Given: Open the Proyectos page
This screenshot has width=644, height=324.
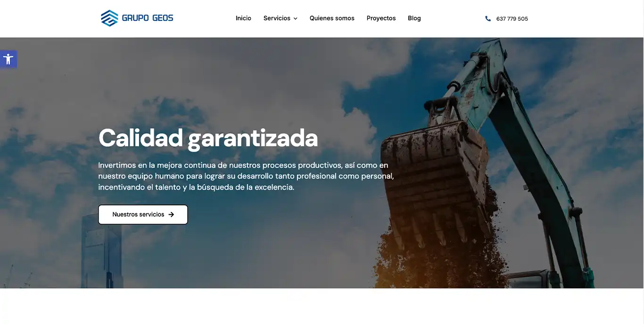Looking at the screenshot, I should pos(381,18).
